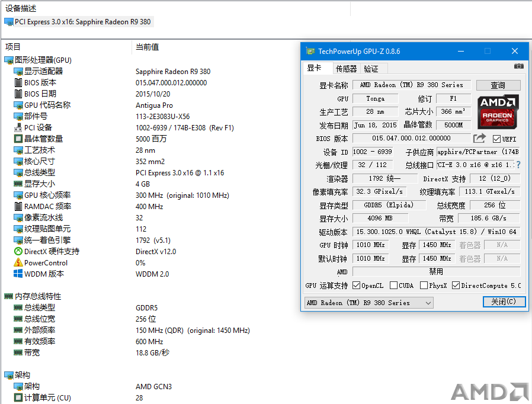
Task: Click the bus interface question mark
Action: click(x=518, y=165)
